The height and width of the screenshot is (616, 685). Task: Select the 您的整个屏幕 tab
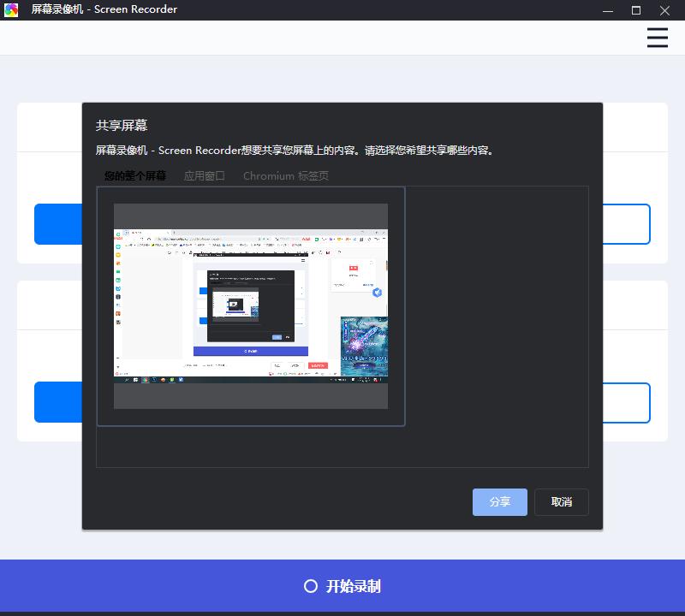136,176
